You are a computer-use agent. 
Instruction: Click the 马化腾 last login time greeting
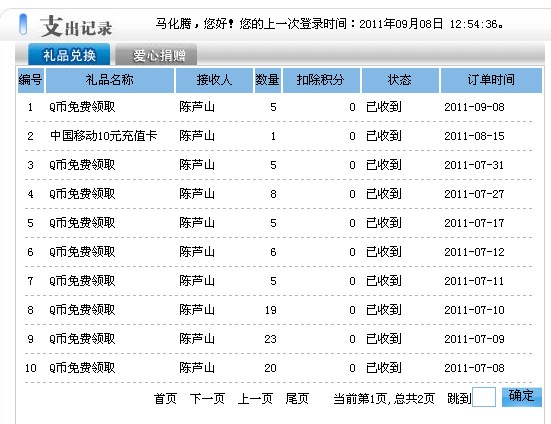tap(329, 24)
